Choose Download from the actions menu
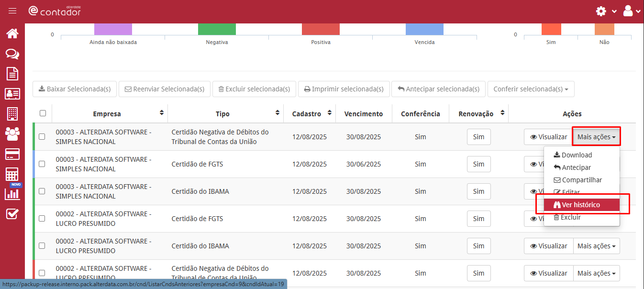The height and width of the screenshot is (289, 644). coord(582,155)
